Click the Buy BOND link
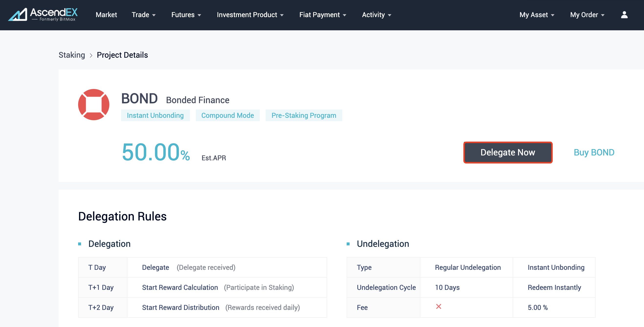This screenshot has height=327, width=644. pyautogui.click(x=594, y=152)
